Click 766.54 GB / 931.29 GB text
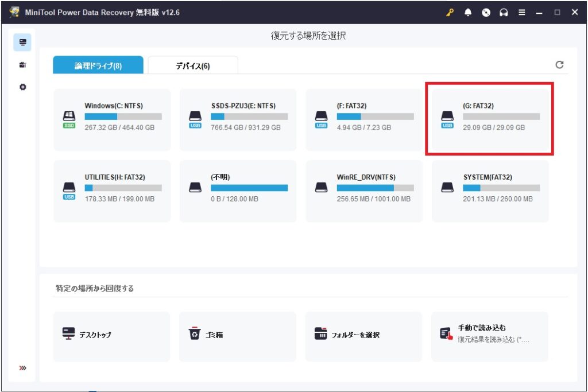 246,127
